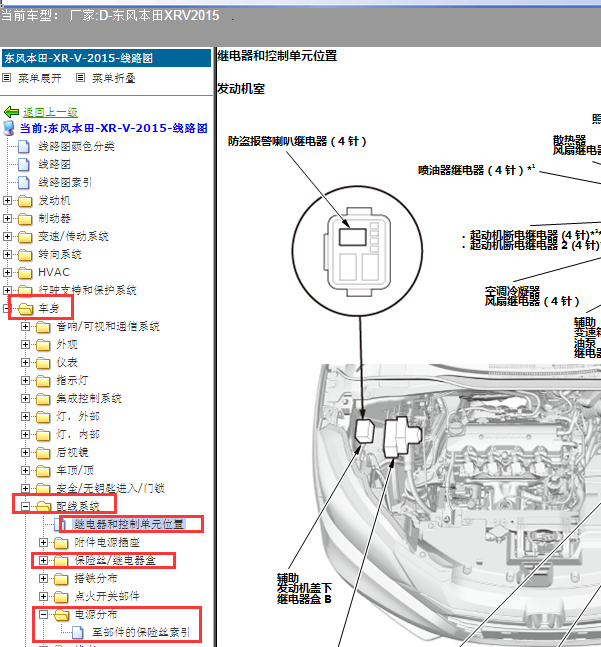The height and width of the screenshot is (647, 601).
Task: Select 行驶支持和保护系统 tree item
Action: click(x=87, y=290)
